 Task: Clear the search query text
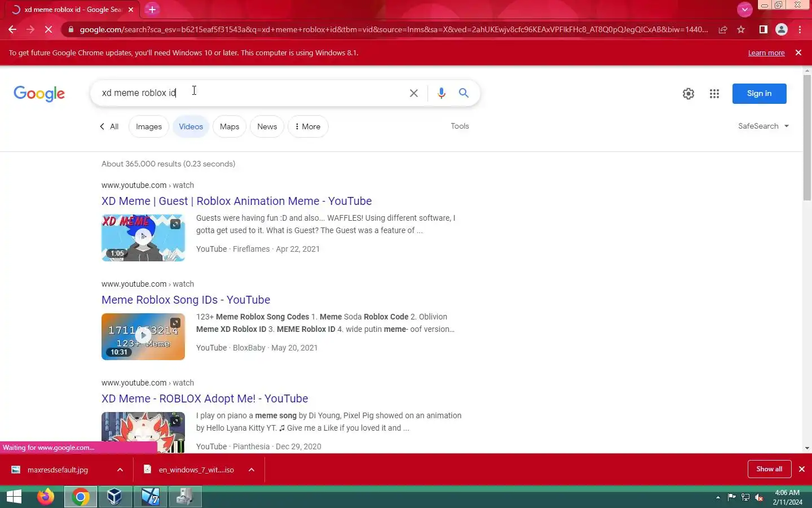click(x=413, y=93)
